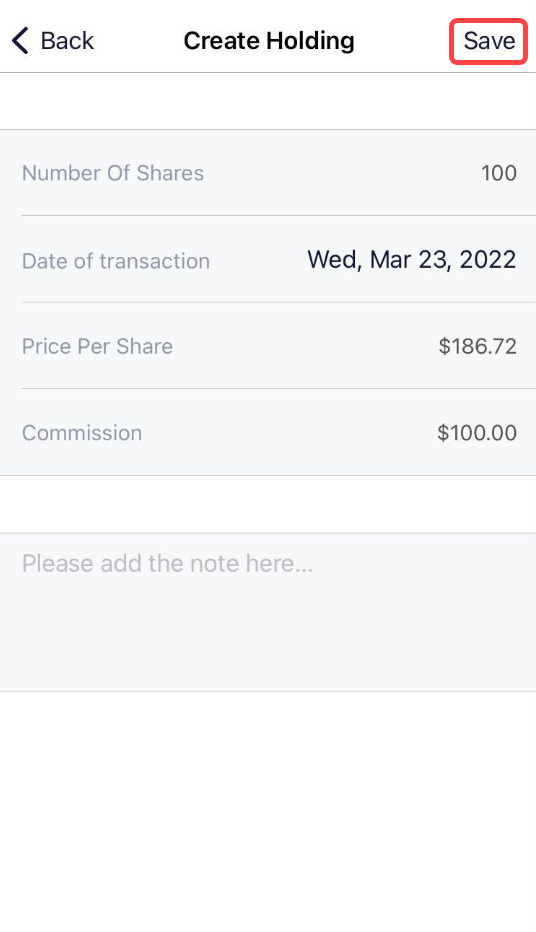Open the Wed, Mar 23, 2022 date picker
The height and width of the screenshot is (932, 536).
411,260
